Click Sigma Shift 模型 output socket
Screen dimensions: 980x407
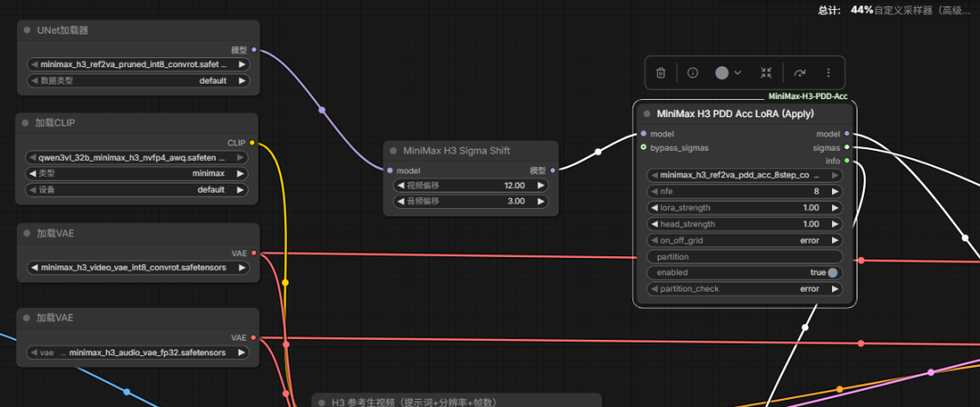pyautogui.click(x=552, y=170)
